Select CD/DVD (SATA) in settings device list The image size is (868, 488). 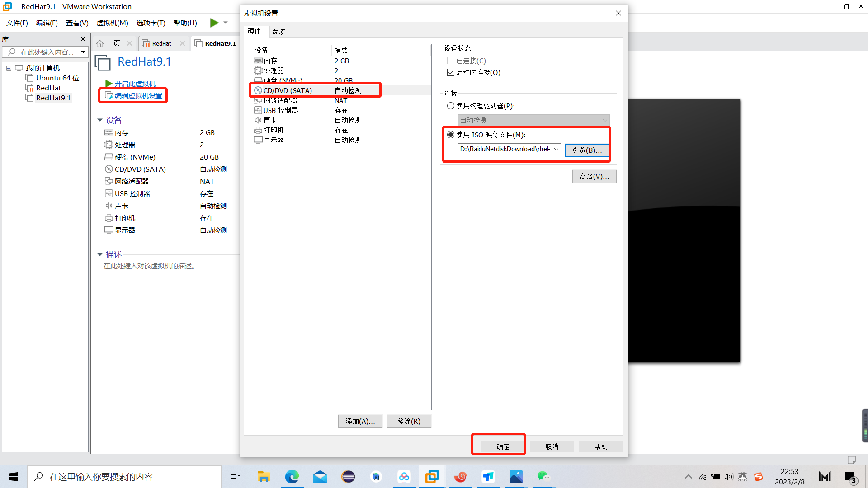pos(341,90)
